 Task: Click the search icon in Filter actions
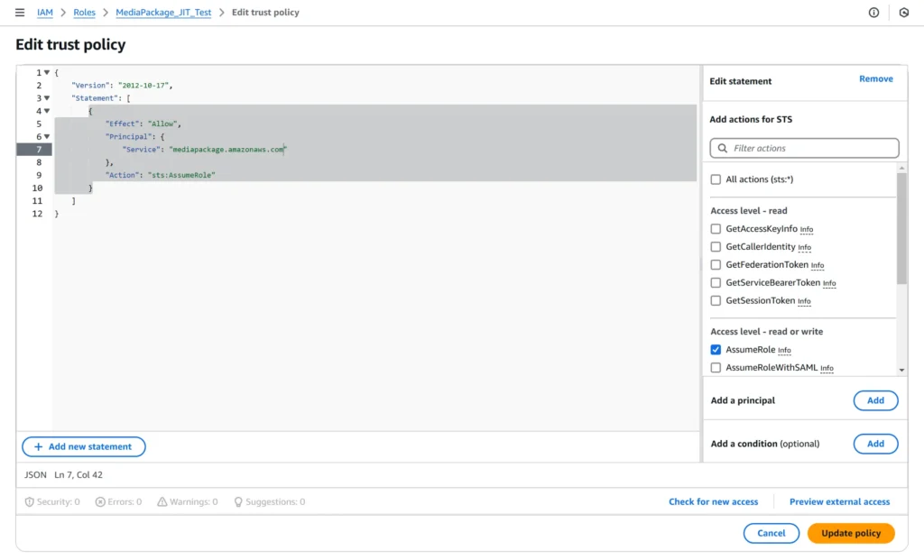click(x=723, y=149)
